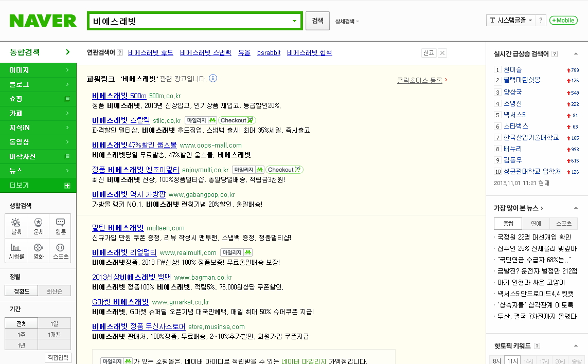Screen dimensions: 588x364
Task: Select period 1개월
Action: 55,334
